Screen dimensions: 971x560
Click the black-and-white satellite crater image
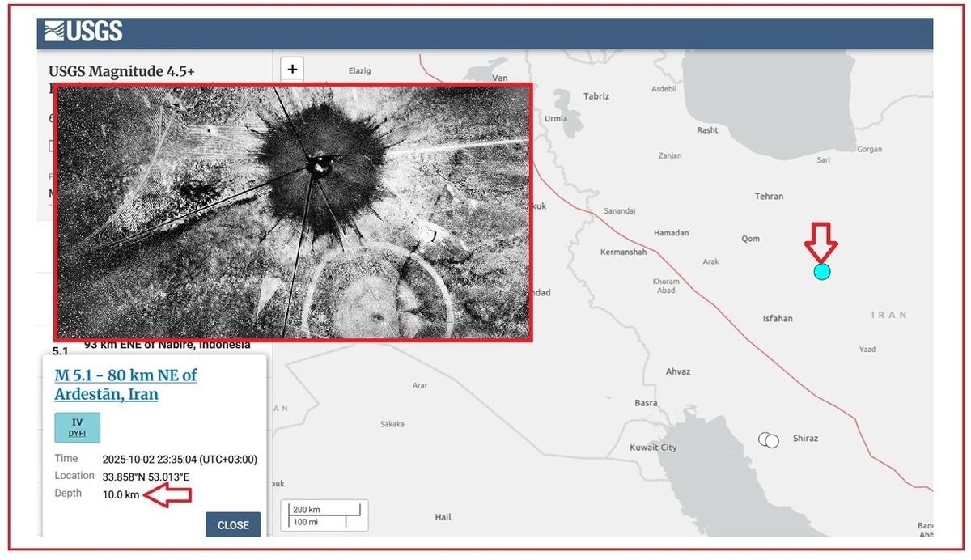click(293, 211)
